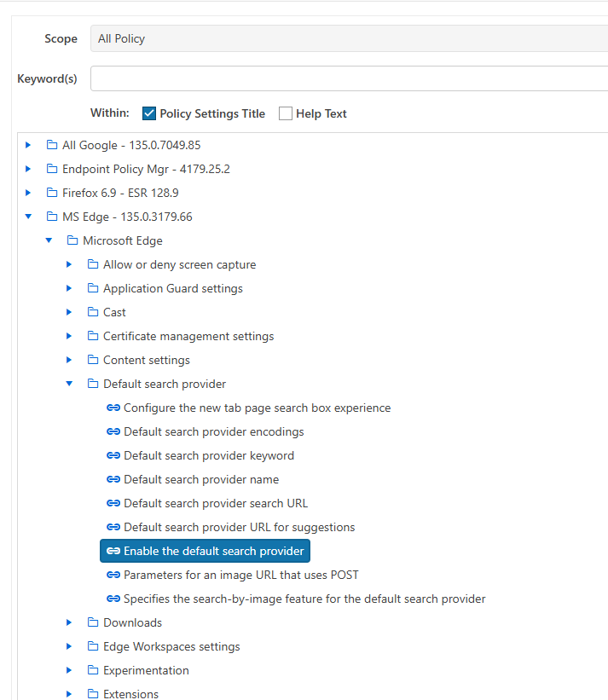The width and height of the screenshot is (608, 700).
Task: Click the link icon beside Default search provider keyword
Action: [113, 455]
